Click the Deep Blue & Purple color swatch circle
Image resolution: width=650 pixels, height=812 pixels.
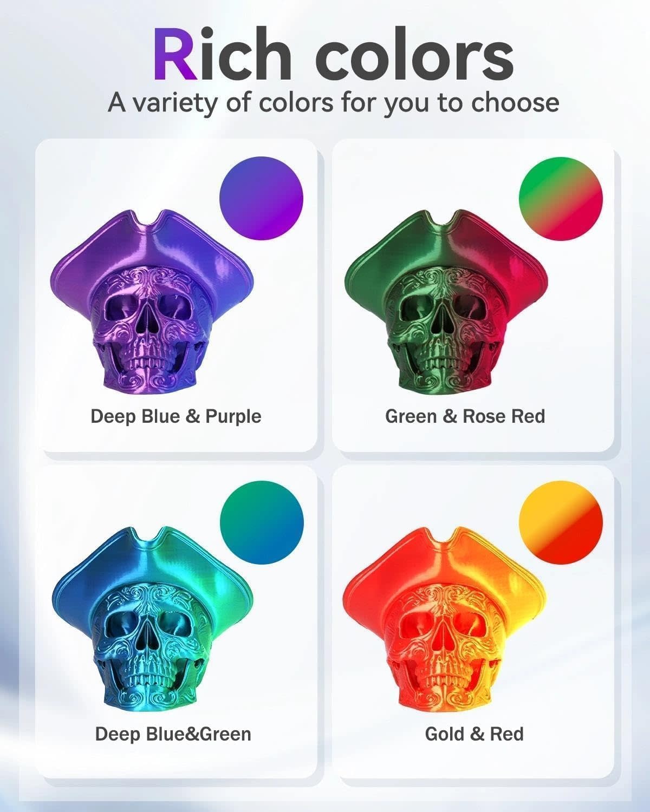[x=261, y=198]
